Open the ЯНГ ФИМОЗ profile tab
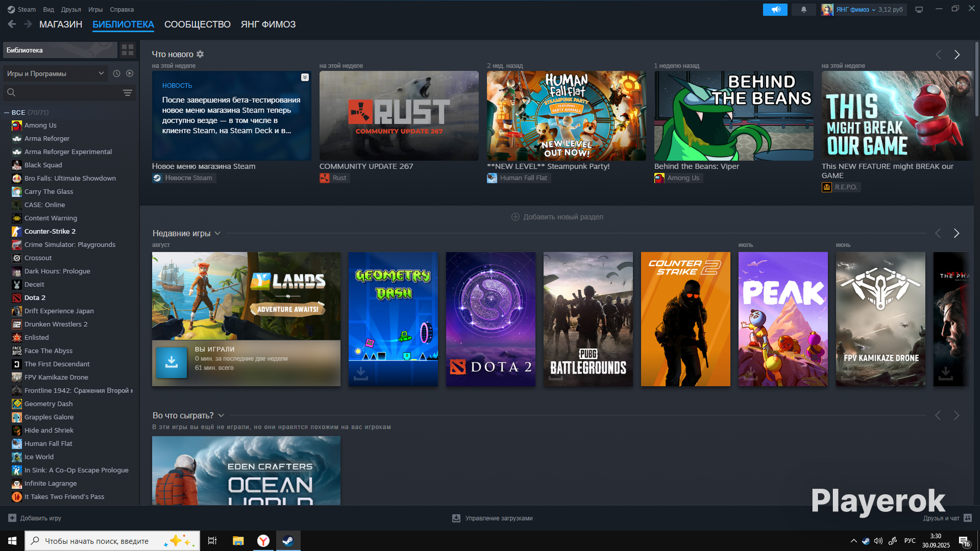980x551 pixels. pos(268,24)
